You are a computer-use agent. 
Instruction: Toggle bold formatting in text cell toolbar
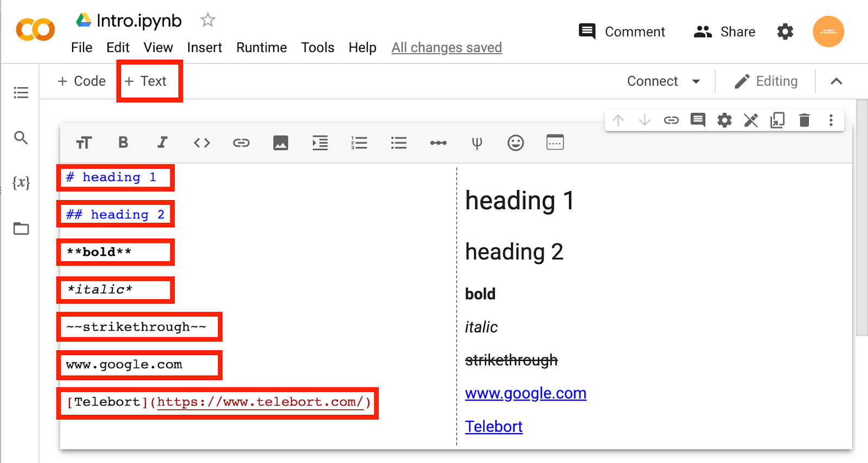pos(123,143)
